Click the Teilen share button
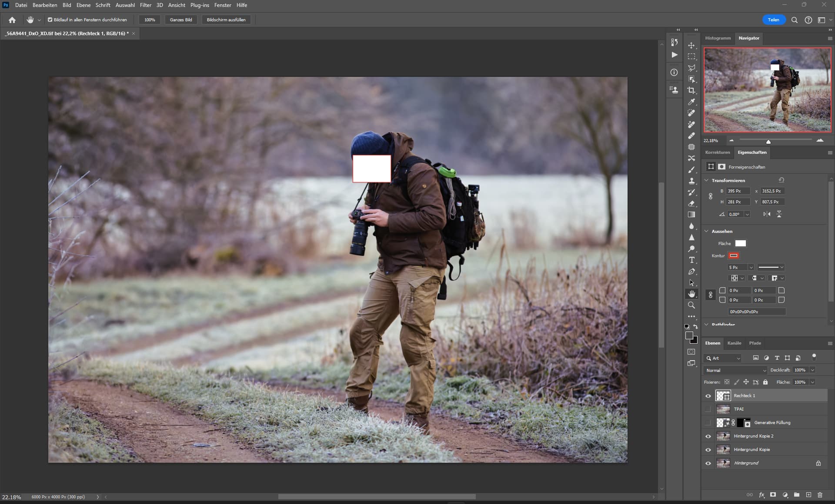The width and height of the screenshot is (835, 504). [773, 20]
